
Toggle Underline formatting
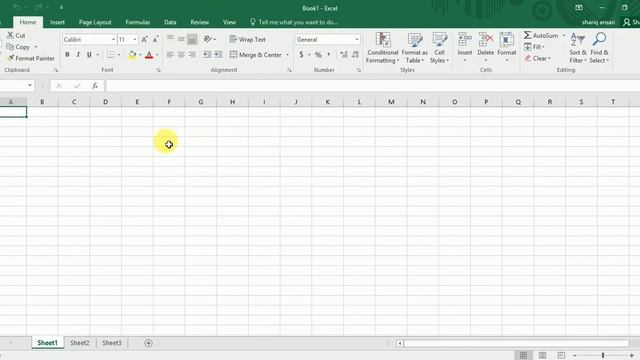(89, 55)
